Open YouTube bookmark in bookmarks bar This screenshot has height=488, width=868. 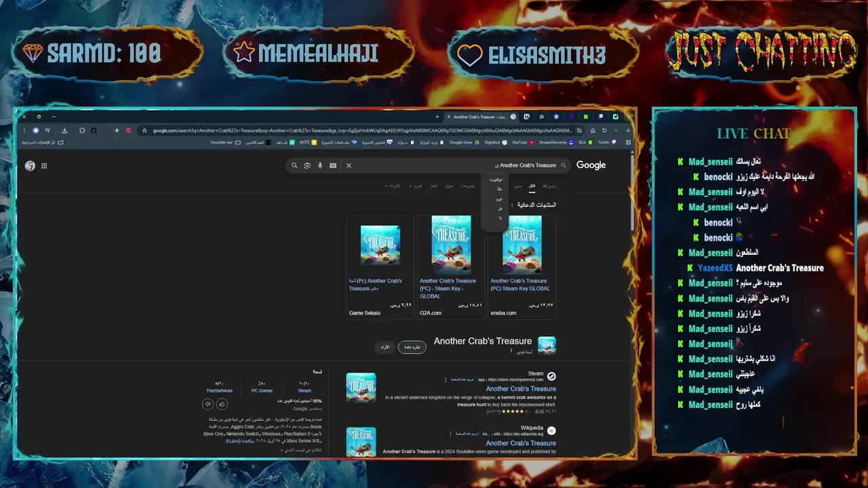pos(523,142)
